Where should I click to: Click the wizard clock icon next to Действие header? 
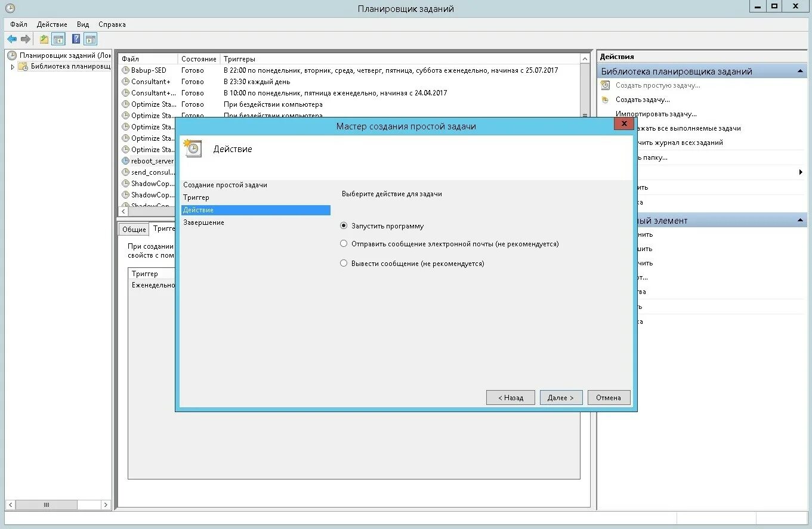(193, 149)
